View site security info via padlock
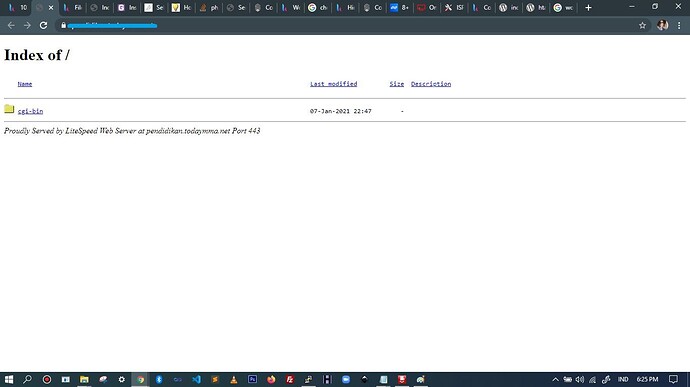Image resolution: width=690 pixels, height=387 pixels. (63, 26)
